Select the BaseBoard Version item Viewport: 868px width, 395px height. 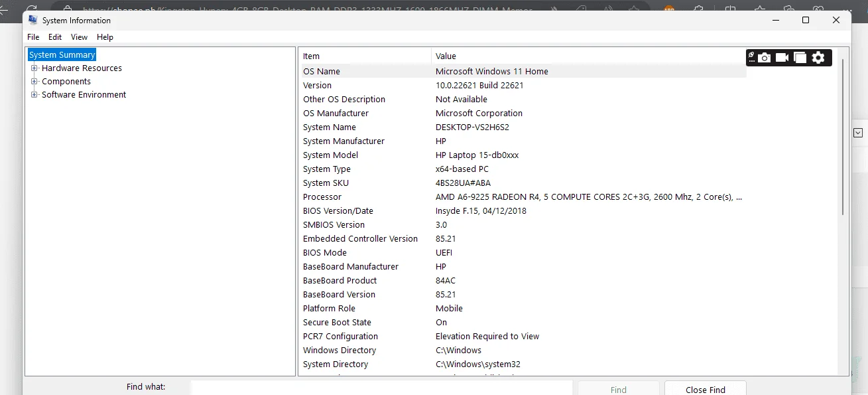tap(339, 294)
